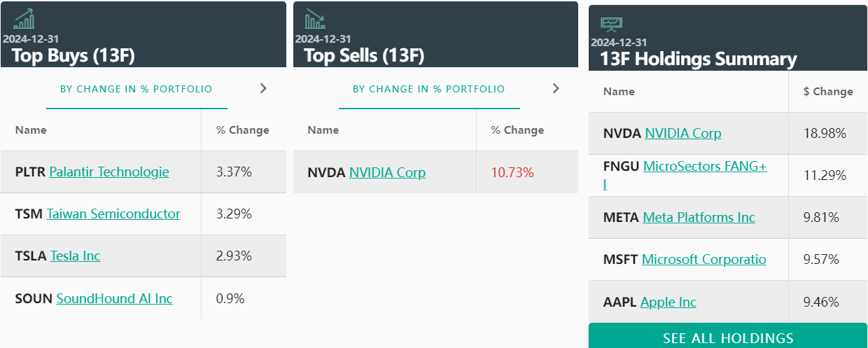Open the Meta Platforms Inc link
Screen dimensions: 868x348
pos(699,217)
